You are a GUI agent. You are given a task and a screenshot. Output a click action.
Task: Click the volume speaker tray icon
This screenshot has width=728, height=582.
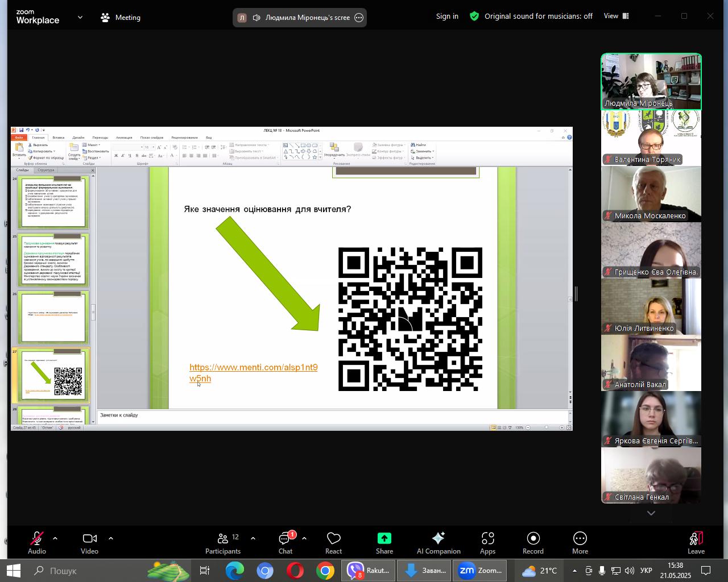630,571
